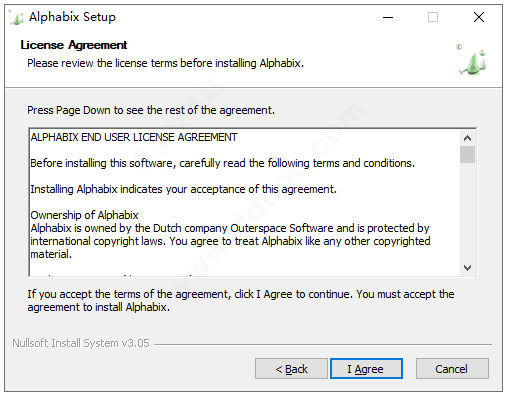Click the 'Press Page Down' instruction text
The image size is (507, 397).
(x=151, y=110)
